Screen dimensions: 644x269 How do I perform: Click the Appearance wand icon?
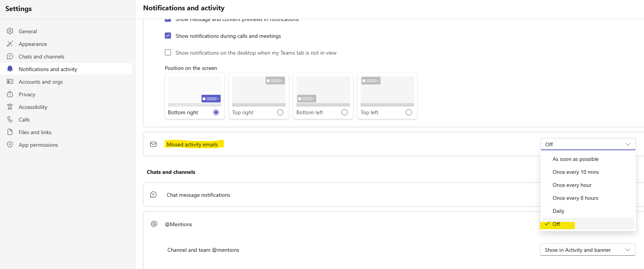click(10, 44)
